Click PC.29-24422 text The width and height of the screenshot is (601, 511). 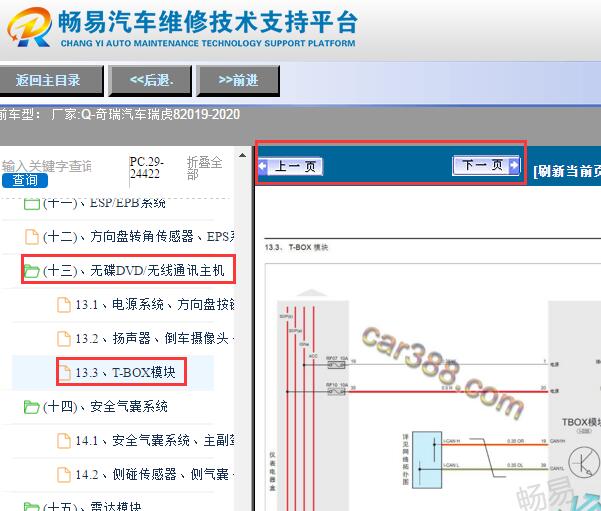[x=146, y=168]
